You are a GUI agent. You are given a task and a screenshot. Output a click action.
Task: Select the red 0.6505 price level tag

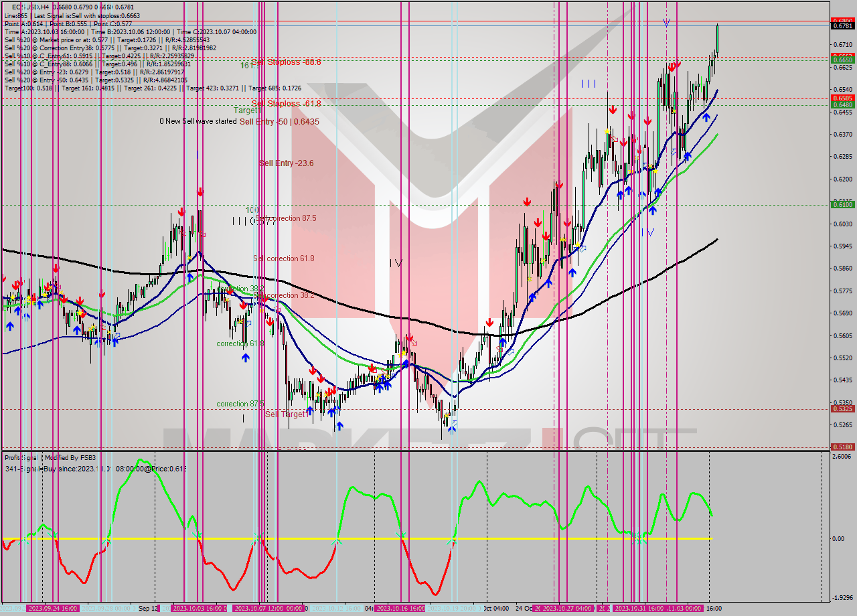point(842,98)
